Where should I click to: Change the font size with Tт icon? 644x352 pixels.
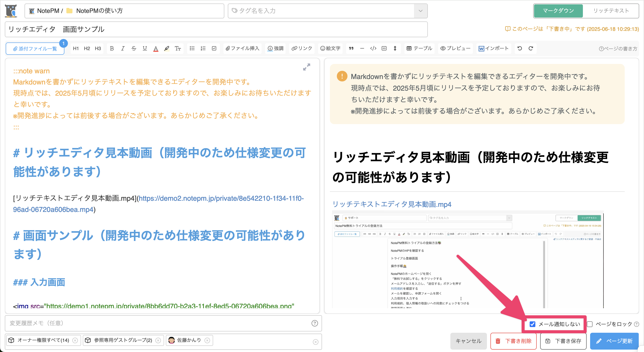click(x=178, y=48)
